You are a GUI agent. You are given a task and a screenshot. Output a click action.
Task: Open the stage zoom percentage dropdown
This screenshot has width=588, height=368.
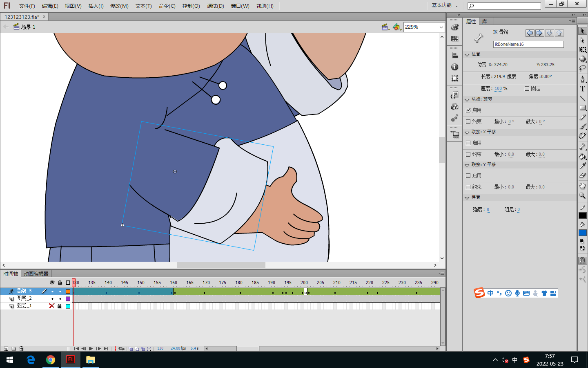pyautogui.click(x=441, y=27)
